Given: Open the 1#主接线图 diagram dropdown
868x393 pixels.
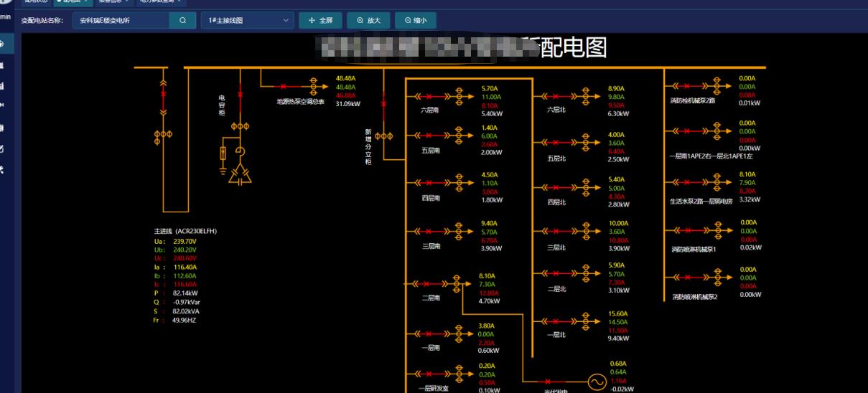Looking at the screenshot, I should (x=247, y=21).
